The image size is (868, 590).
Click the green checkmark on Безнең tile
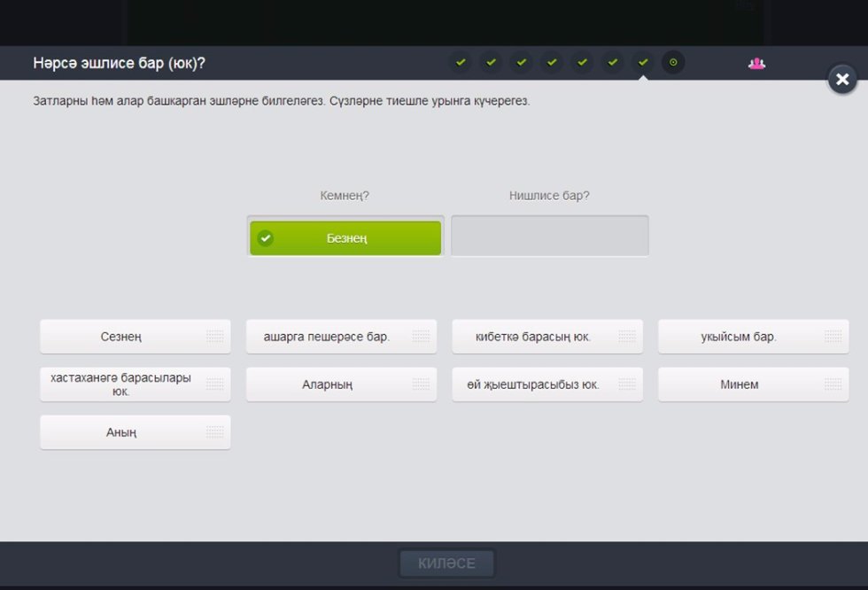(265, 238)
